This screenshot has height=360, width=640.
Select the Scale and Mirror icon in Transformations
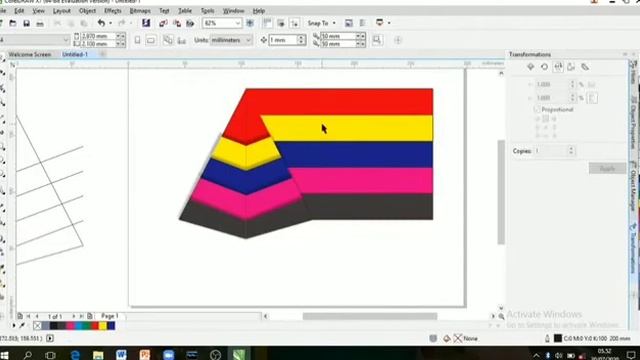(x=558, y=67)
